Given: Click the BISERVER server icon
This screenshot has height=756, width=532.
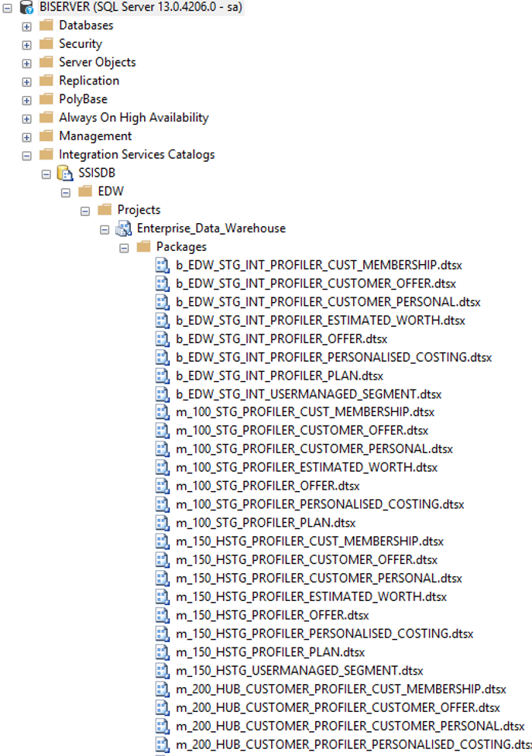Looking at the screenshot, I should [x=28, y=7].
